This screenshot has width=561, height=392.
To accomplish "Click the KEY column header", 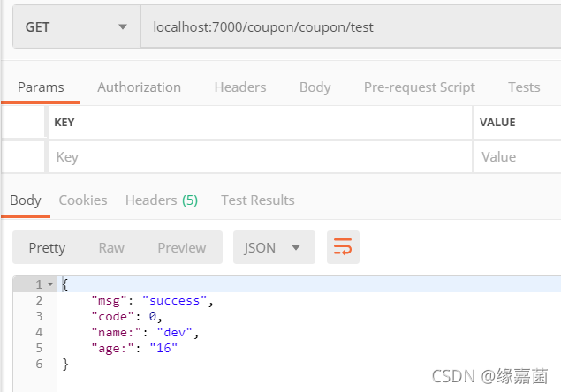I will click(x=64, y=123).
